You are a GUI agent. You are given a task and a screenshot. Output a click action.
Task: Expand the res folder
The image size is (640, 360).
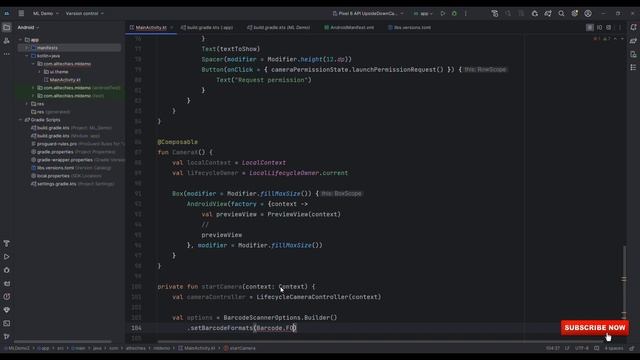(27, 104)
